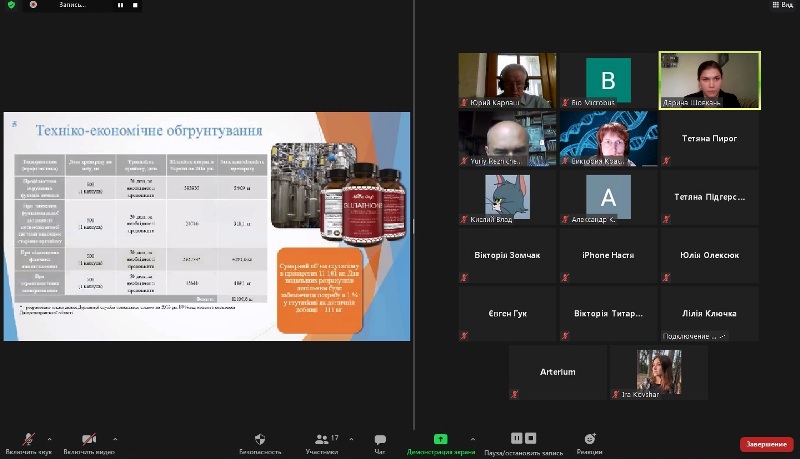Stop recording in bottom toolbar
Screen dimensions: 800x459
(x=531, y=438)
